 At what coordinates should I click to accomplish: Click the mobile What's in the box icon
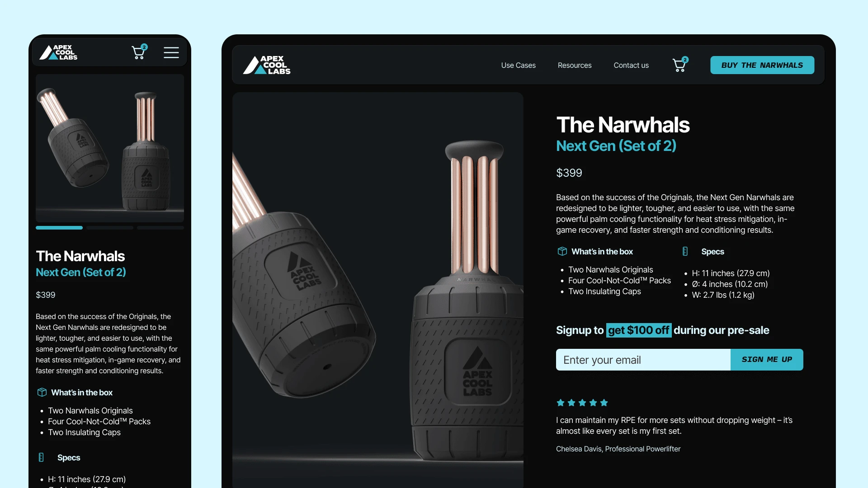tap(42, 392)
